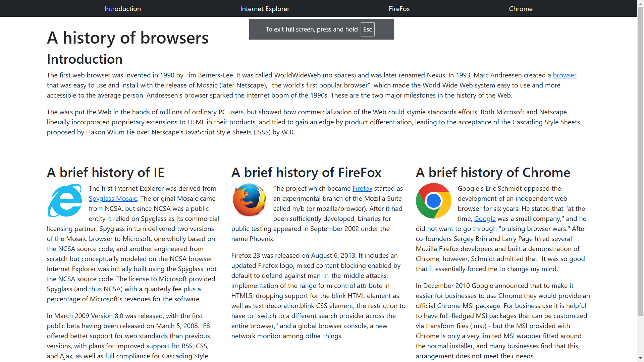Screen dimensions: 644x362
Task: Visit the Google link in the Chrome section
Action: pyautogui.click(x=485, y=219)
